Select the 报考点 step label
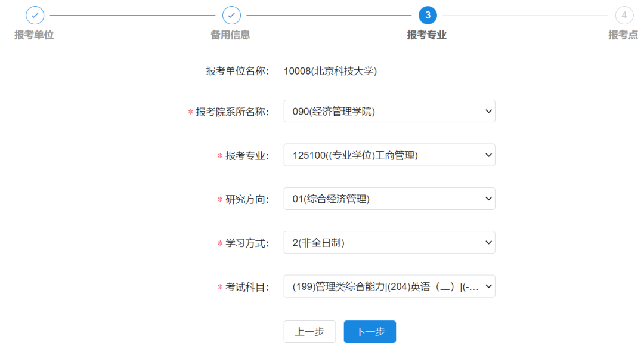 tap(623, 35)
